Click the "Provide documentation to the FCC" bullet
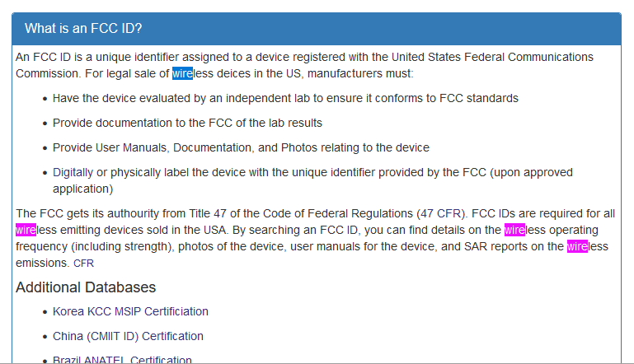 click(x=187, y=123)
